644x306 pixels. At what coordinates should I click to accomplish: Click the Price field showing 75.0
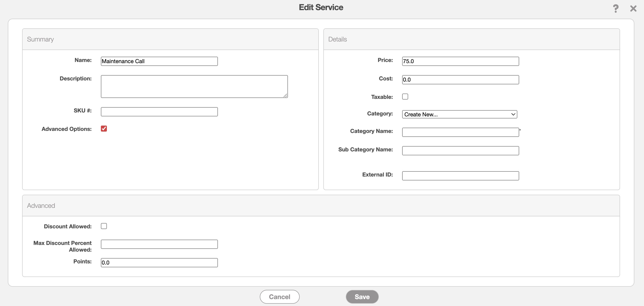point(460,61)
